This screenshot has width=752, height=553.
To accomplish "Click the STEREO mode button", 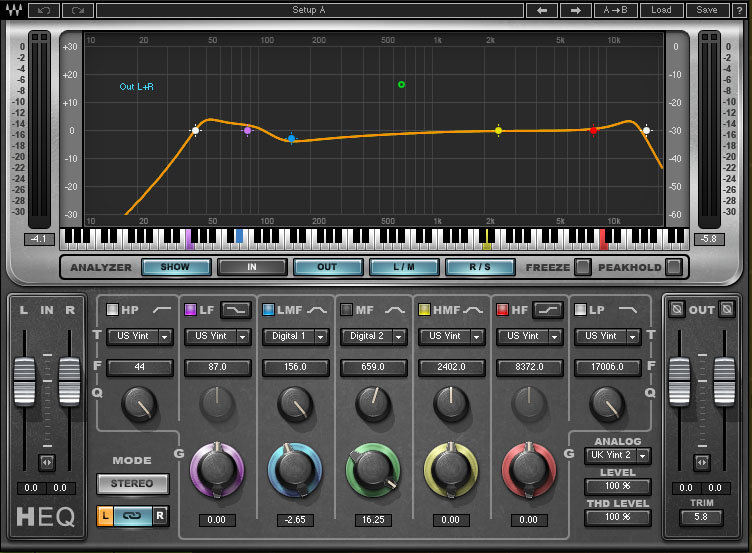I will pos(132,483).
